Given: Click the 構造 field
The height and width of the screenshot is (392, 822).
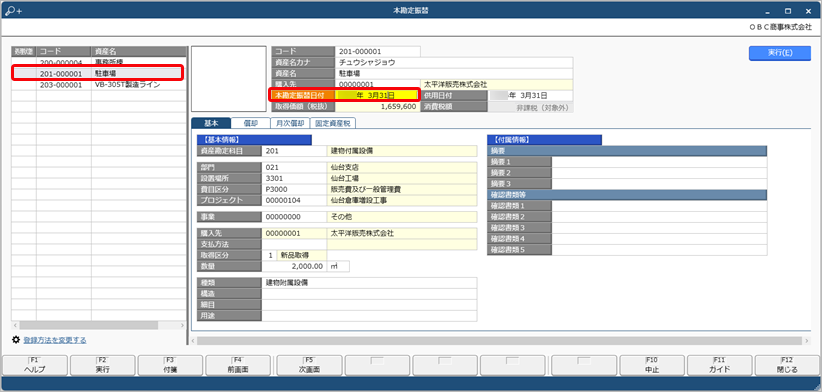Looking at the screenshot, I should click(x=369, y=294).
